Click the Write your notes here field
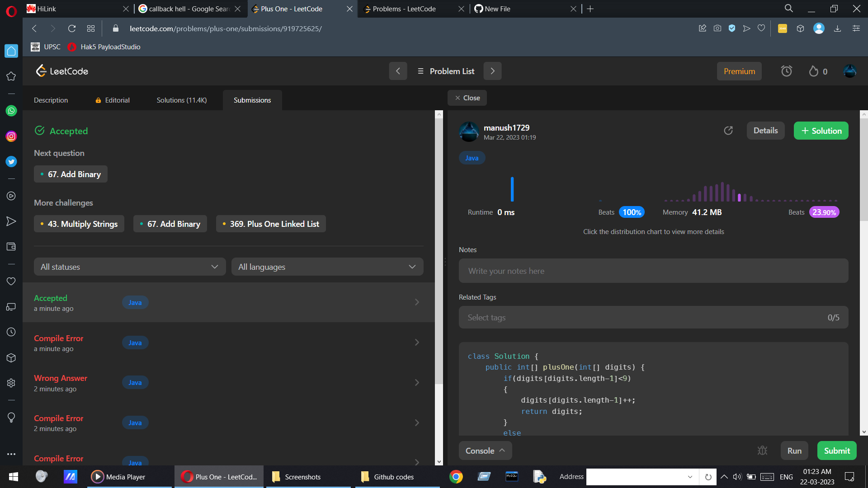 click(x=653, y=271)
